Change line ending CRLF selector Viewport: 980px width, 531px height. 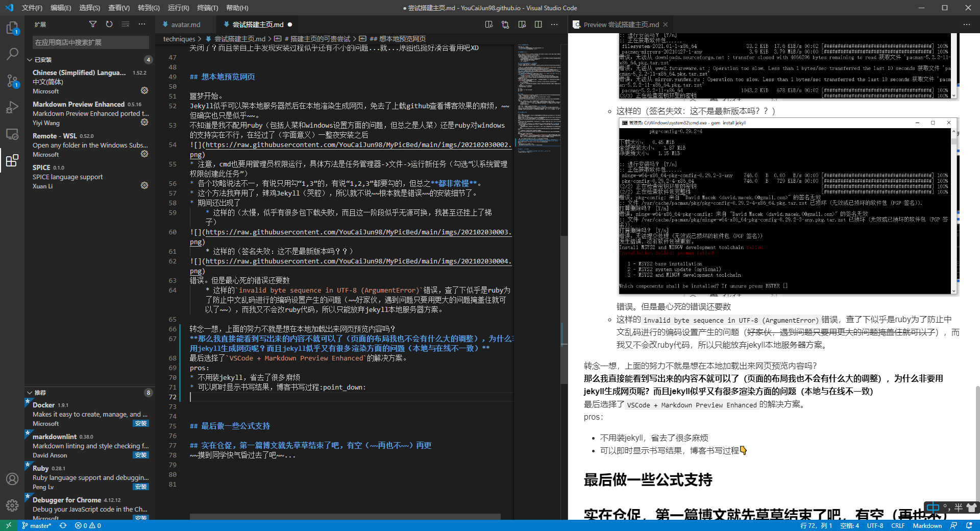point(898,525)
